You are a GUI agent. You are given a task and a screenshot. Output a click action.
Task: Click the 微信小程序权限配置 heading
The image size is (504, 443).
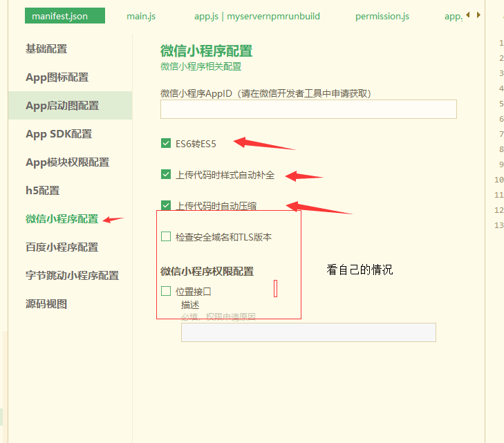[207, 272]
